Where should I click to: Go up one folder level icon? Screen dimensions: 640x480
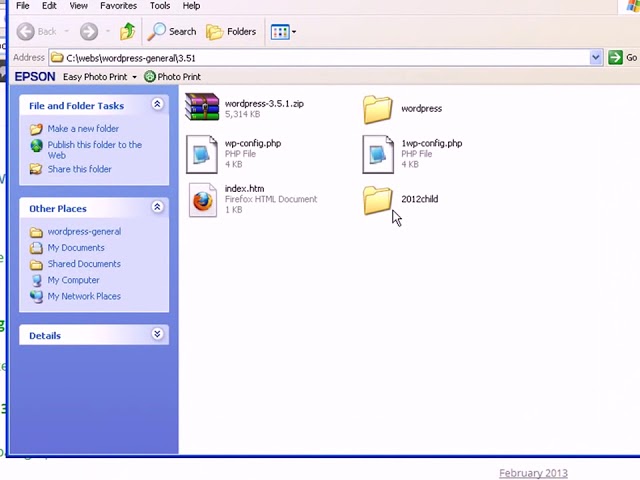coord(127,31)
